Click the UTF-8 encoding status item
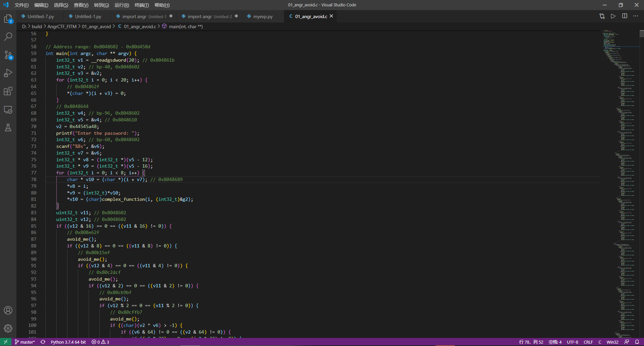644x346 pixels. click(x=573, y=342)
